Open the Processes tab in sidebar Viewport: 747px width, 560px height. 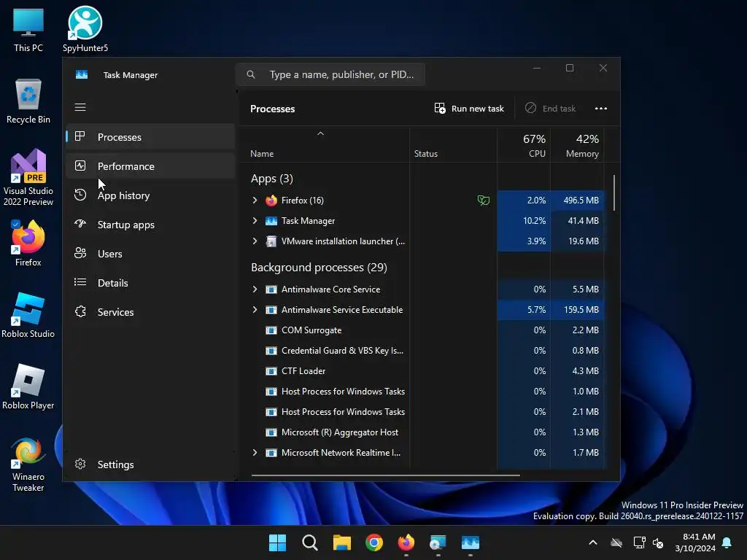point(150,137)
